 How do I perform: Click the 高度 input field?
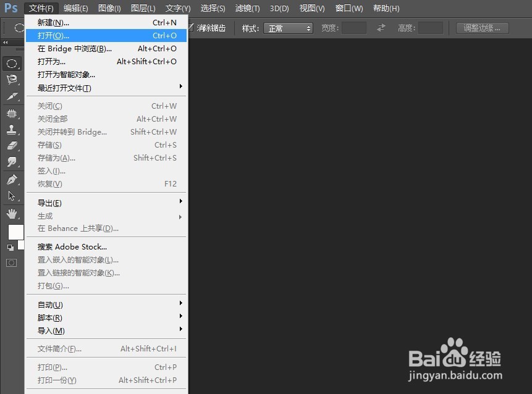(431, 28)
